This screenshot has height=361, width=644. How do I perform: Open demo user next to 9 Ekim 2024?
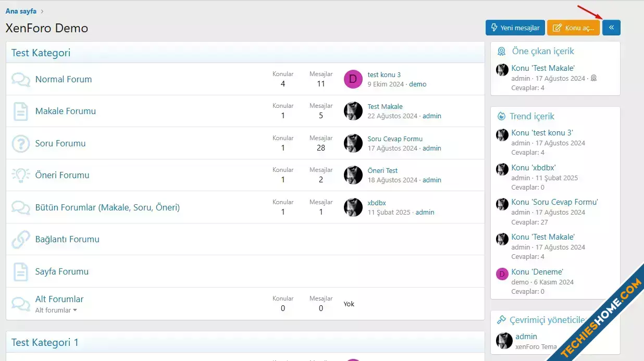[x=417, y=84]
